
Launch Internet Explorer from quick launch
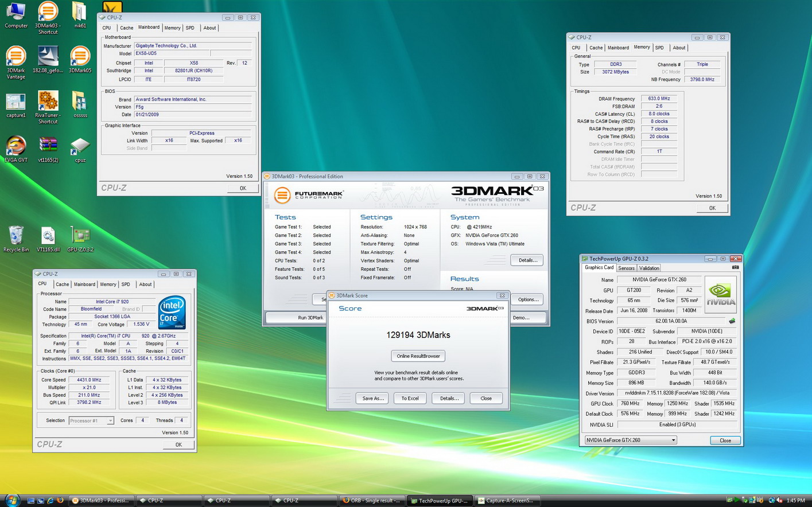pos(50,501)
